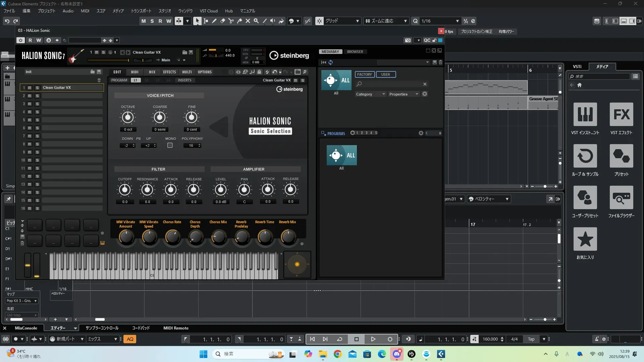Open VST Effects FX tile
Viewport: 644px width, 362px height.
621,115
